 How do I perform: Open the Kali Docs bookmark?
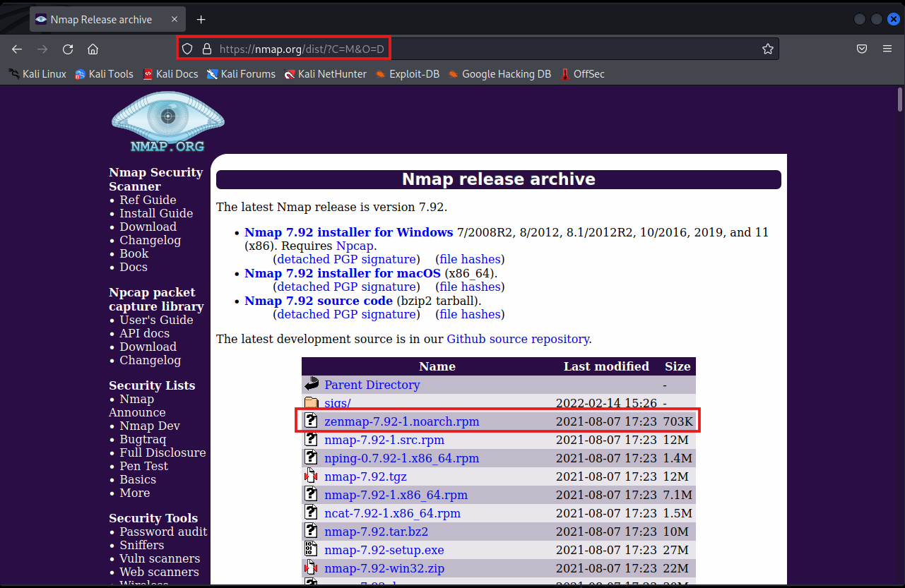(170, 73)
